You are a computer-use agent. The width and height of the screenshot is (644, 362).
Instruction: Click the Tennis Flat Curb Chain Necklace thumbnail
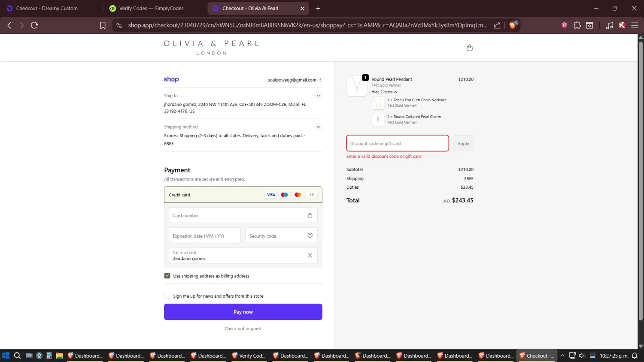coord(378,103)
